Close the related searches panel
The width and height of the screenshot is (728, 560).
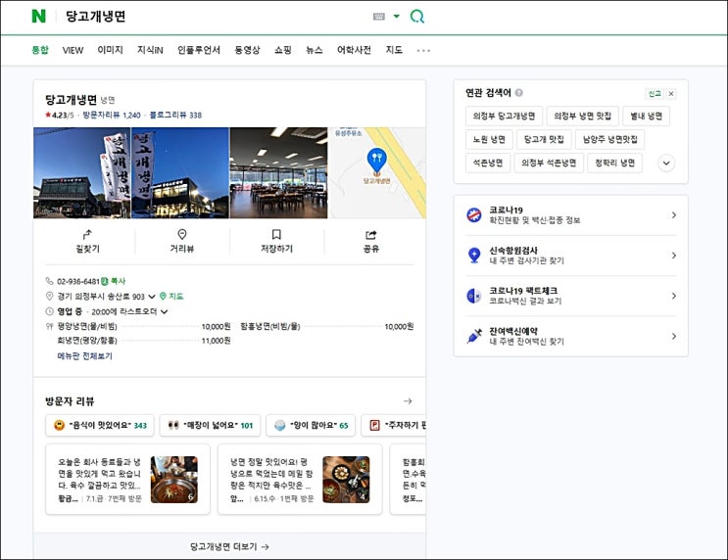click(x=671, y=94)
